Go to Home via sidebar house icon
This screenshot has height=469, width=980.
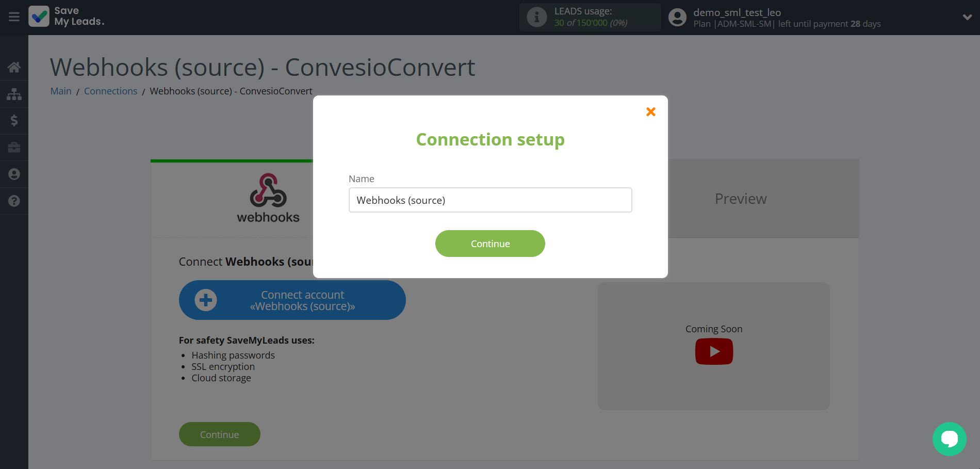pyautogui.click(x=14, y=67)
